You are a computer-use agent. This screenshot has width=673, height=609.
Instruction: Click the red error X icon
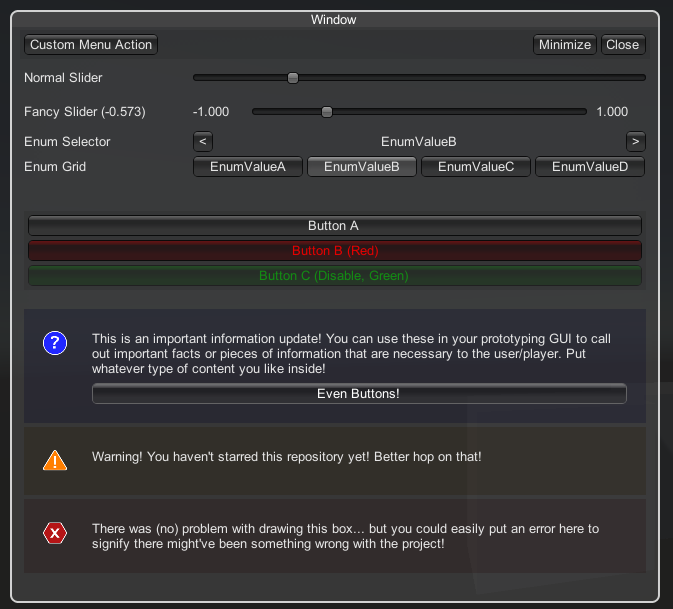point(55,533)
